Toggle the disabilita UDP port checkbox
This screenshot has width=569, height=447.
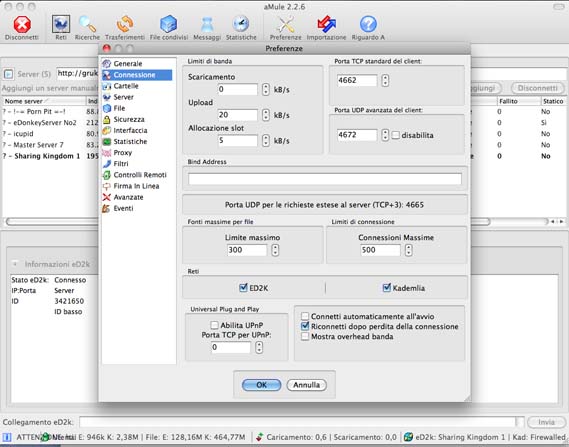coord(396,135)
